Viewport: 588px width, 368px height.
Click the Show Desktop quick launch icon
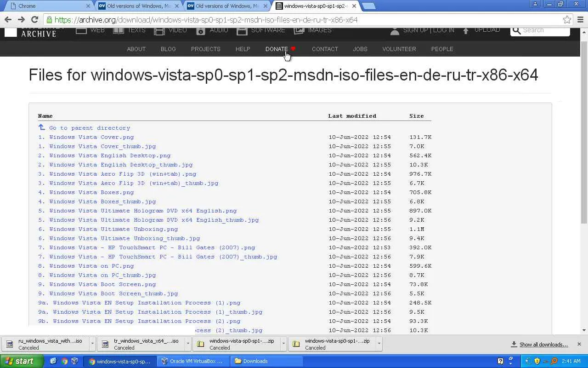tap(53, 361)
